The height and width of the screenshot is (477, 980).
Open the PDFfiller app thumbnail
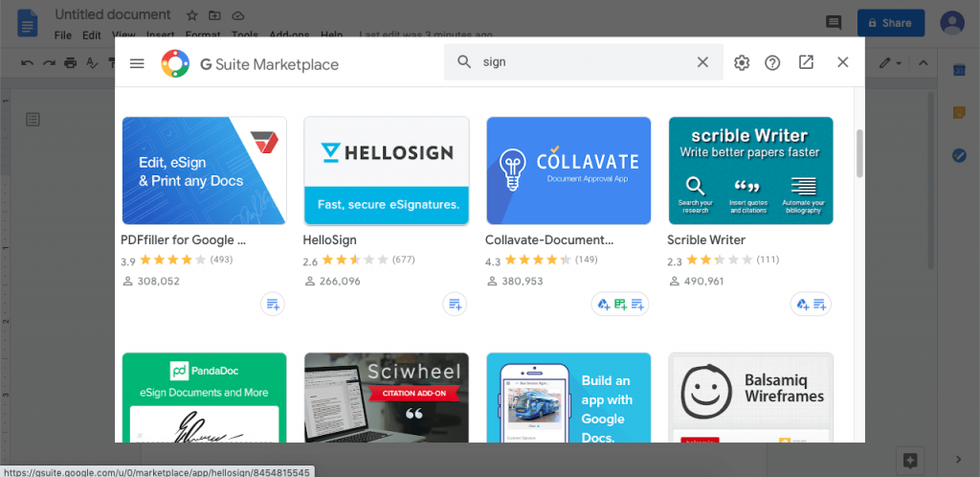click(205, 170)
